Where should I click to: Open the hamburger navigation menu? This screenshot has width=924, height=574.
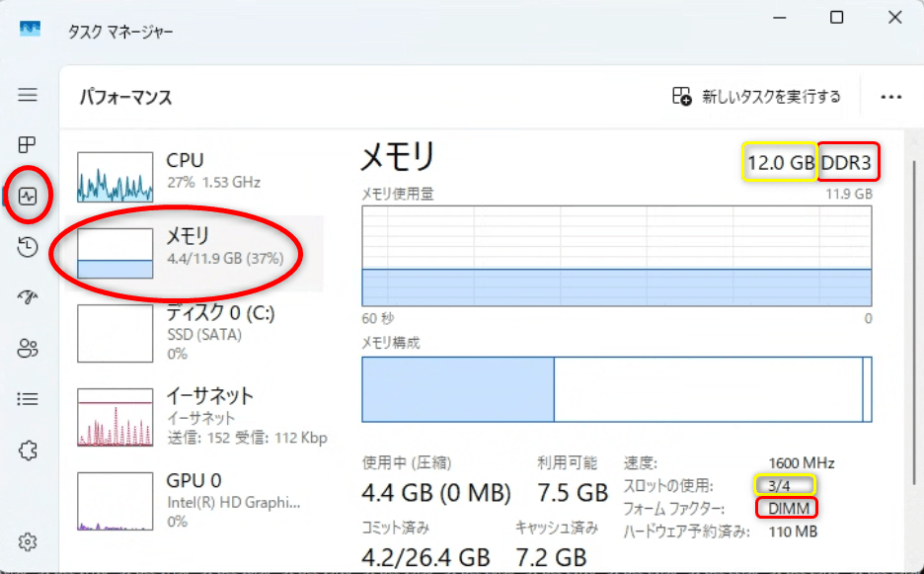[28, 95]
